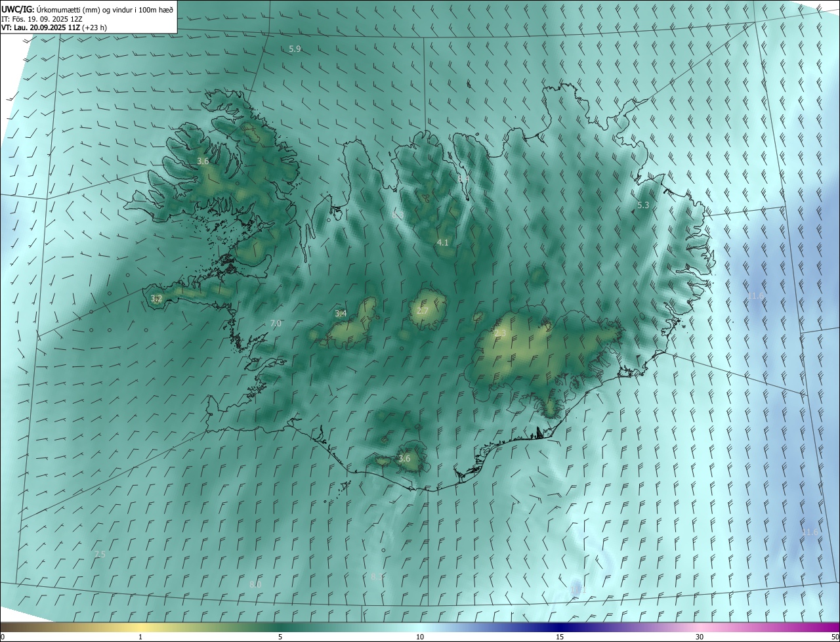Select the 3.6 value near the south coast
This screenshot has width=840, height=642.
coord(404,458)
